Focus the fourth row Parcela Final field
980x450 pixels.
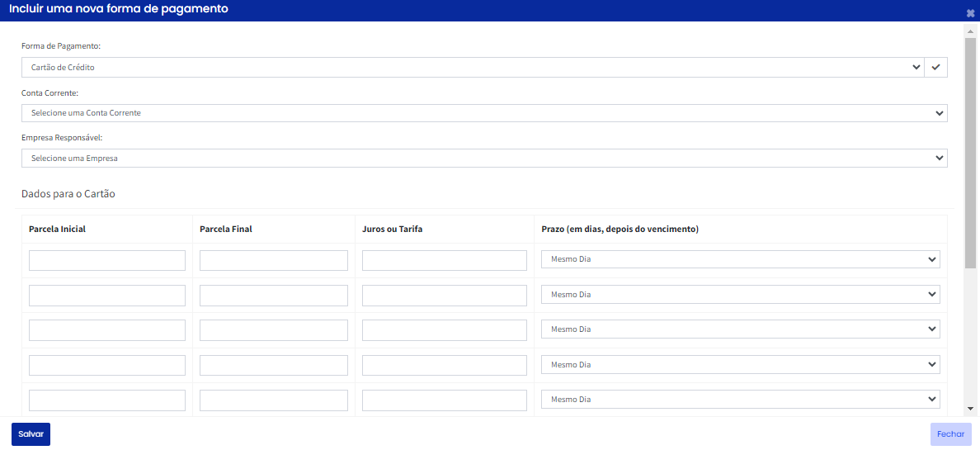[x=274, y=366]
